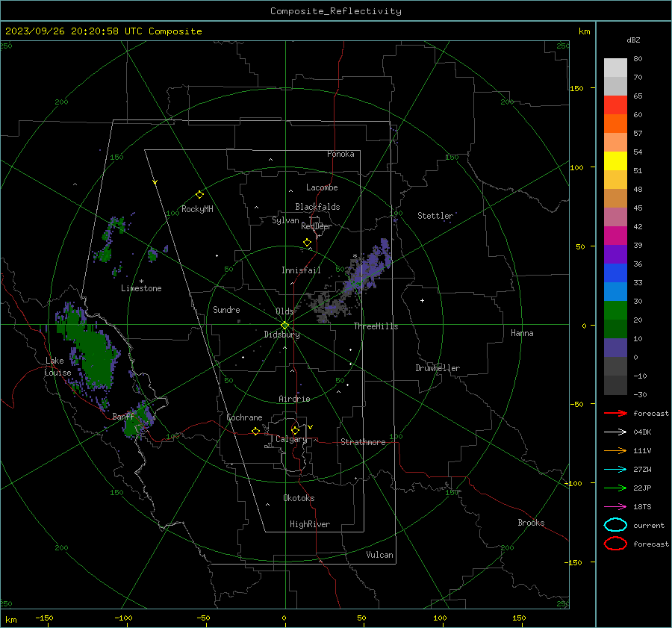
Task: Click the Blackfalds label
Action: [317, 207]
